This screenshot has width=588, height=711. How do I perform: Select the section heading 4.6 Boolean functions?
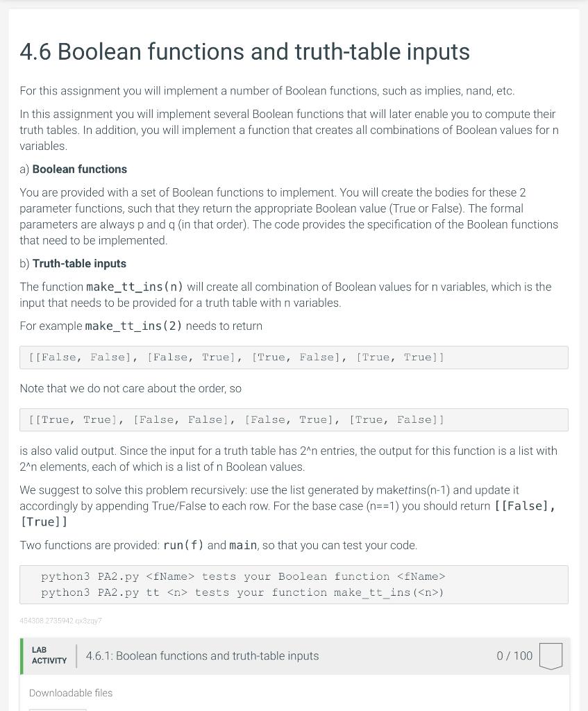point(245,51)
